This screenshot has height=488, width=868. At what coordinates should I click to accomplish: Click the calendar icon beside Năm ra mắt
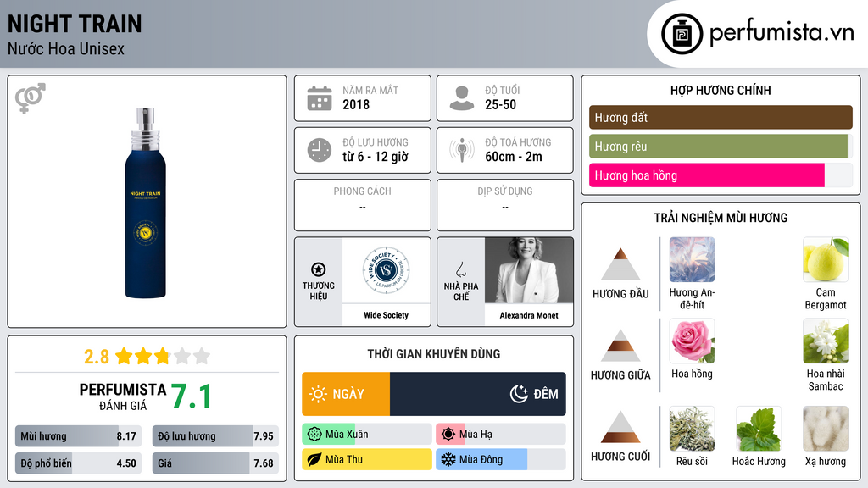coord(320,98)
